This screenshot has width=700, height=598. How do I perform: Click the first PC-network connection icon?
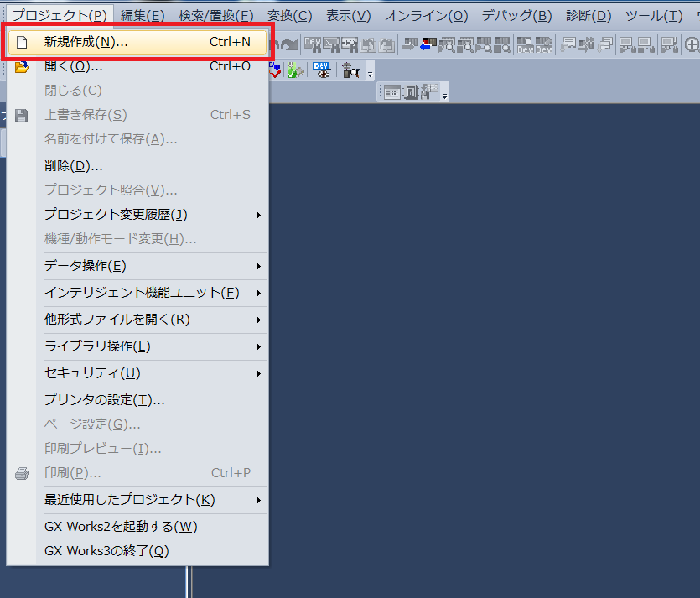(x=627, y=44)
